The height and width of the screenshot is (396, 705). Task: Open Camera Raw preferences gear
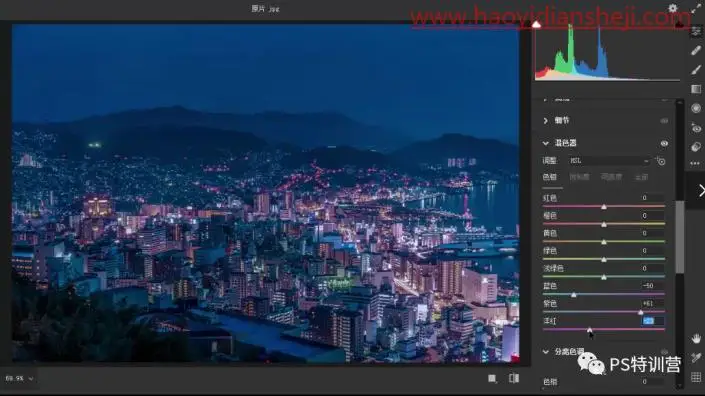point(672,8)
